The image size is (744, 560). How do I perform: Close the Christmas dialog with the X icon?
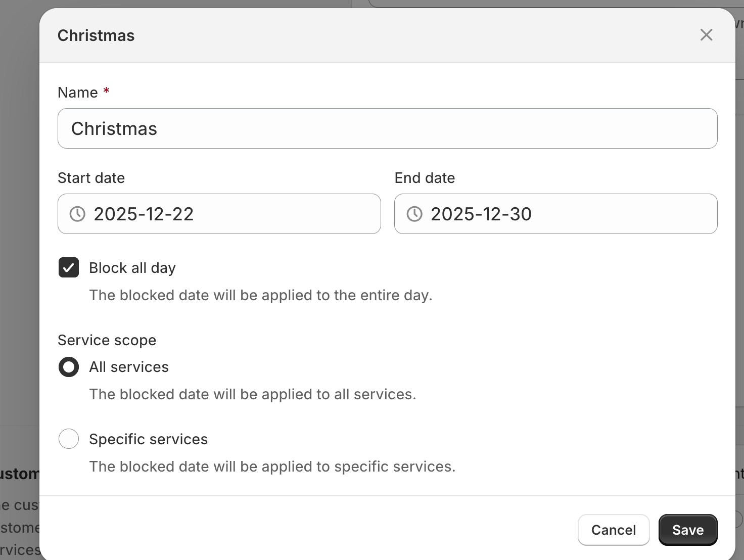click(x=706, y=35)
